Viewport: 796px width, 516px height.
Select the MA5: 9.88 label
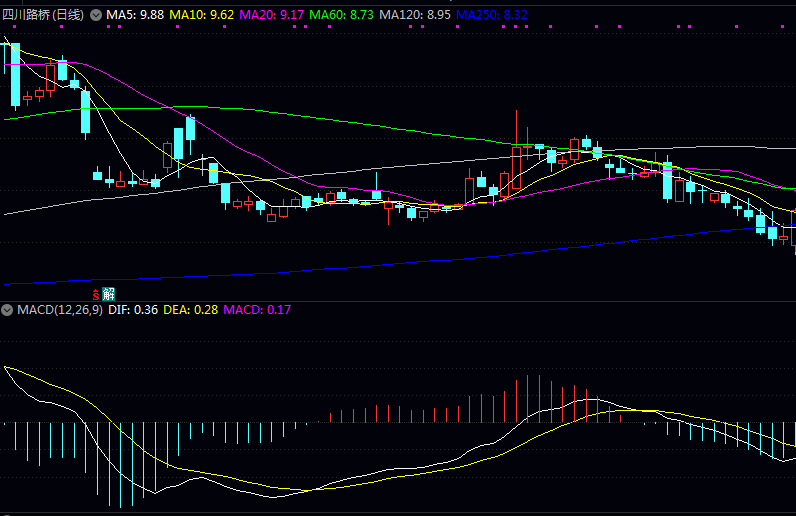[135, 16]
